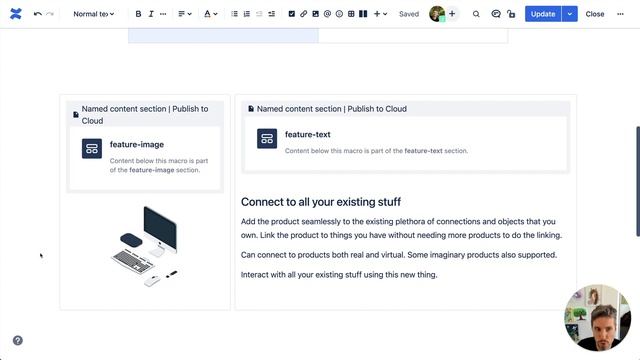Viewport: 640px width, 360px height.
Task: Click the page vertical scrollbar
Action: [638, 181]
